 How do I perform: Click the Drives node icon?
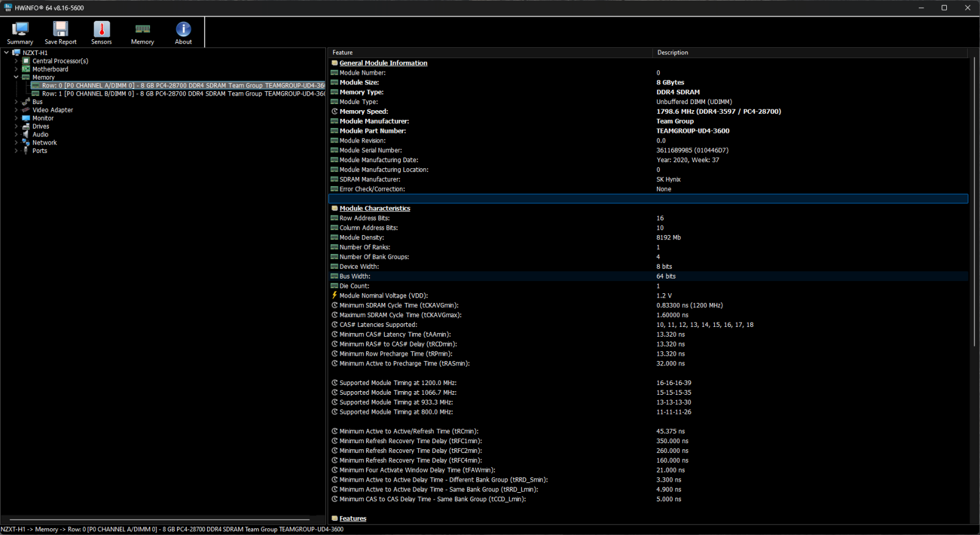coord(26,126)
